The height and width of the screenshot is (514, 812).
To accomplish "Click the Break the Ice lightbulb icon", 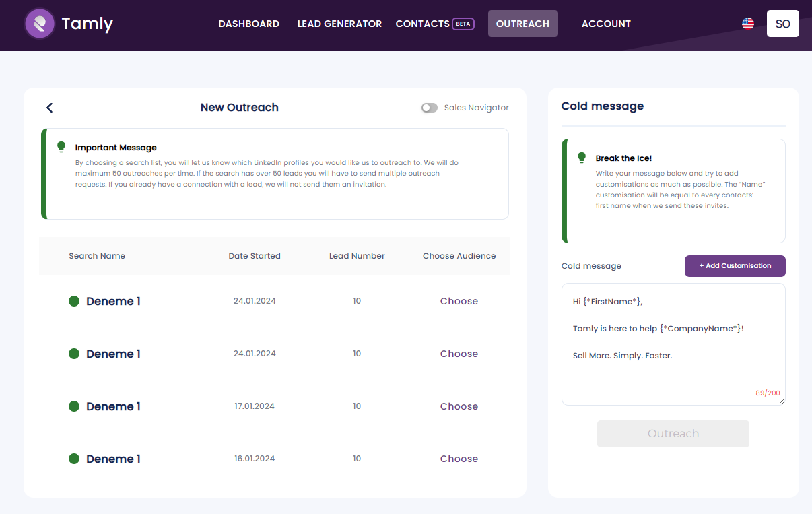I will click(582, 158).
